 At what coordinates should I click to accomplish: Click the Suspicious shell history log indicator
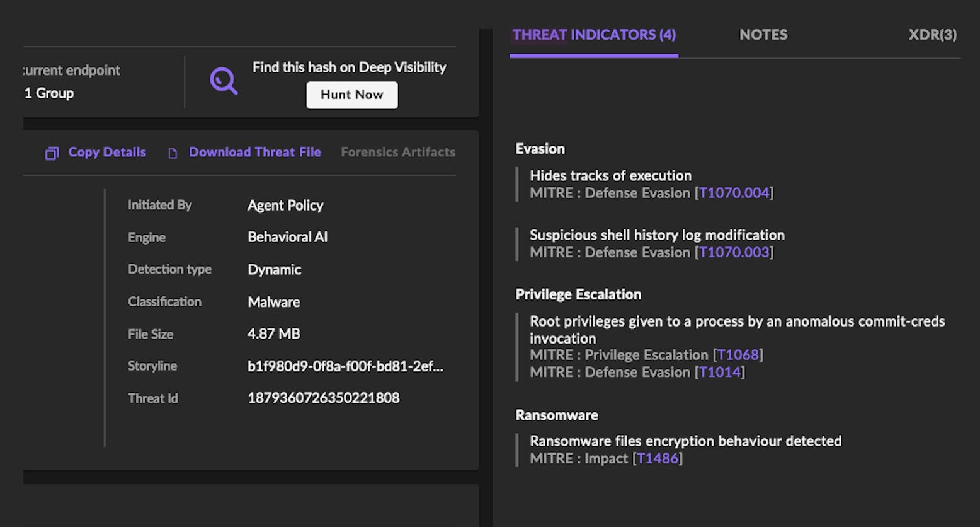tap(657, 235)
